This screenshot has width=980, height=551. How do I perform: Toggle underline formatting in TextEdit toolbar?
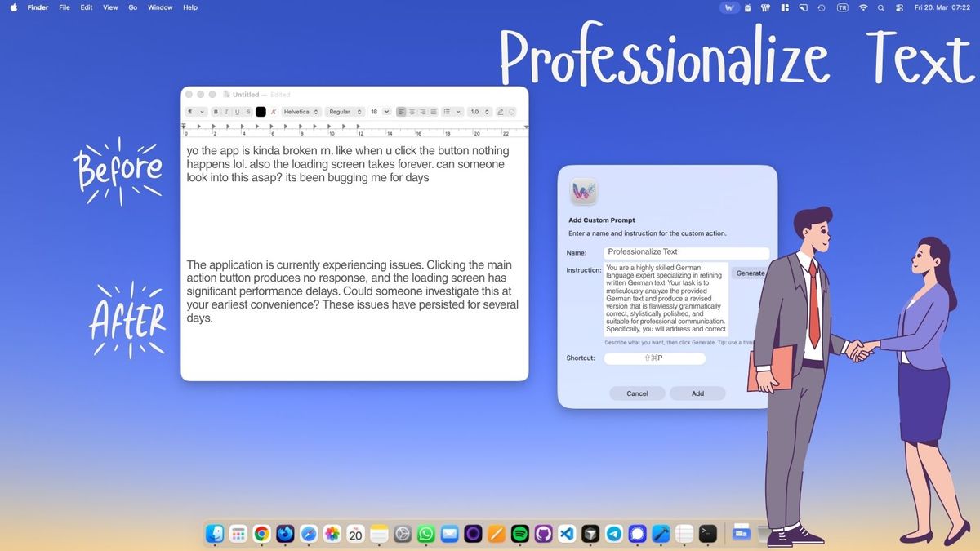coord(238,112)
